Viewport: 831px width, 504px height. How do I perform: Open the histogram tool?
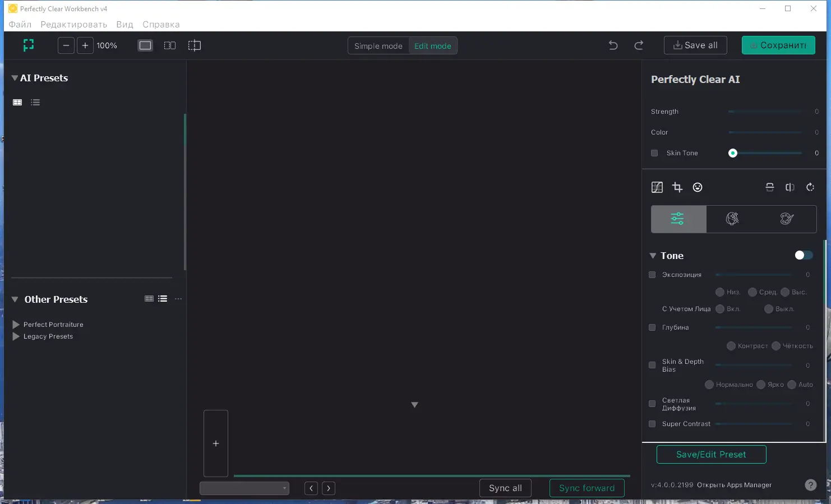point(657,187)
